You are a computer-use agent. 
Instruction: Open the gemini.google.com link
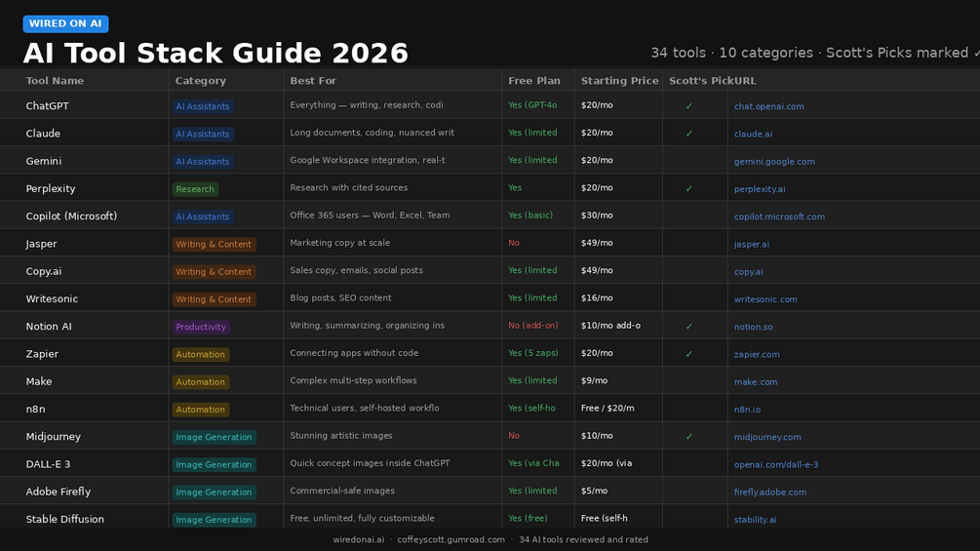(774, 161)
